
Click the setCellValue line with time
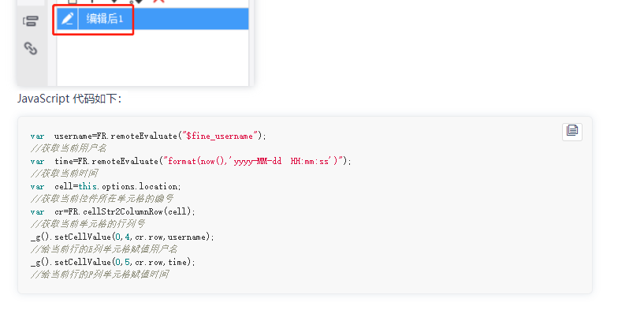(113, 263)
